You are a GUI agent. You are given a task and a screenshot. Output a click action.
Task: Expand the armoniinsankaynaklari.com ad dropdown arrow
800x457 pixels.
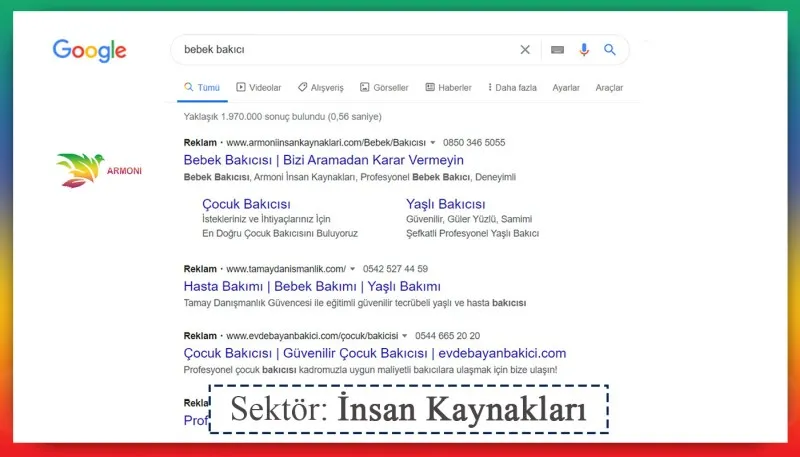433,143
